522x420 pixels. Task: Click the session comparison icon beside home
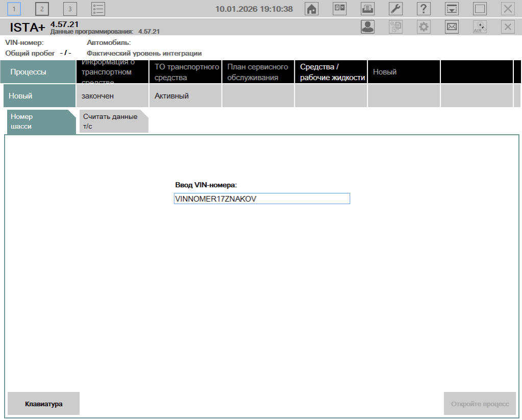(x=340, y=9)
